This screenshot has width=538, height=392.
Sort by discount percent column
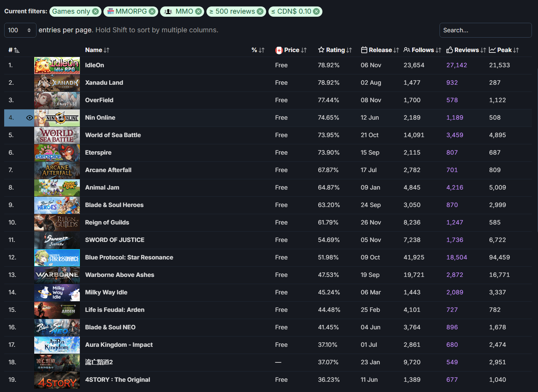(258, 50)
